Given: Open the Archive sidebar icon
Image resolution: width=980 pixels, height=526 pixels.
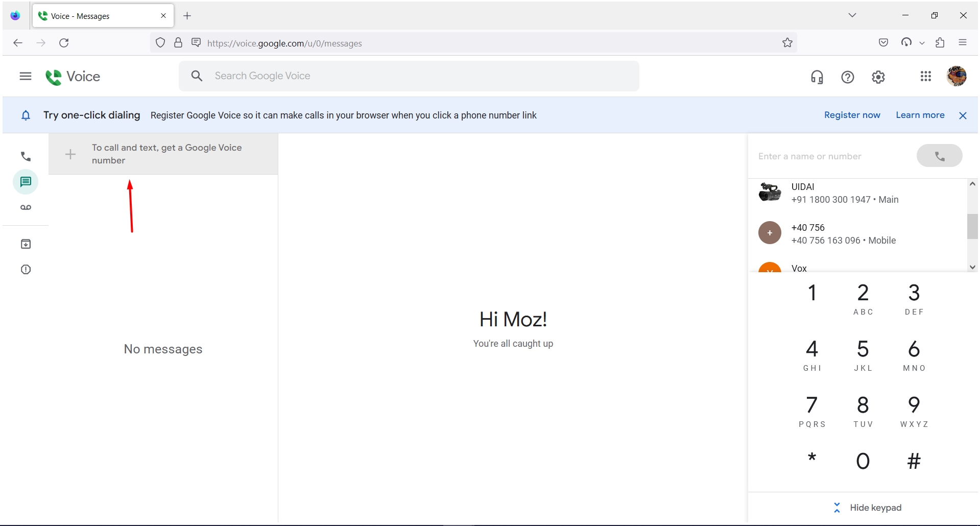Looking at the screenshot, I should (x=26, y=244).
